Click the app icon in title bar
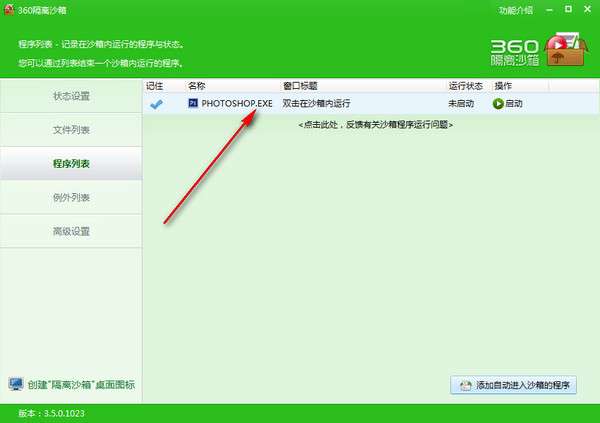This screenshot has height=423, width=600. pyautogui.click(x=9, y=10)
